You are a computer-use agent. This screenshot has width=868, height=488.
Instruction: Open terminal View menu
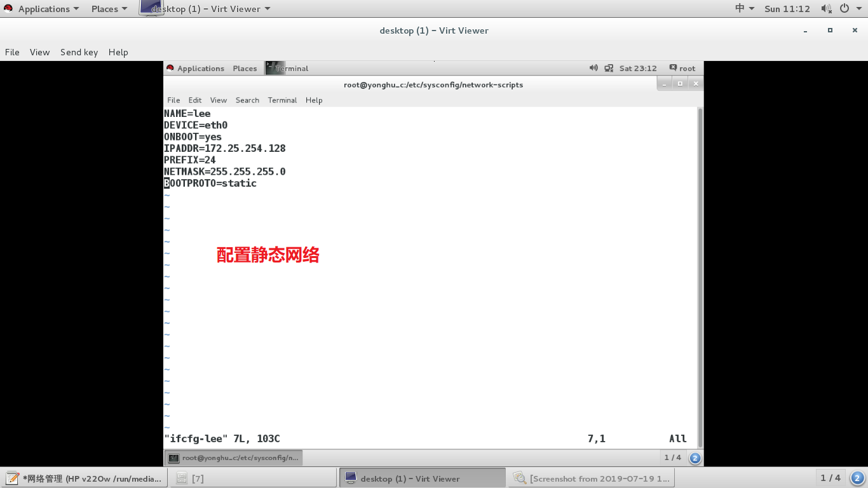coord(219,100)
